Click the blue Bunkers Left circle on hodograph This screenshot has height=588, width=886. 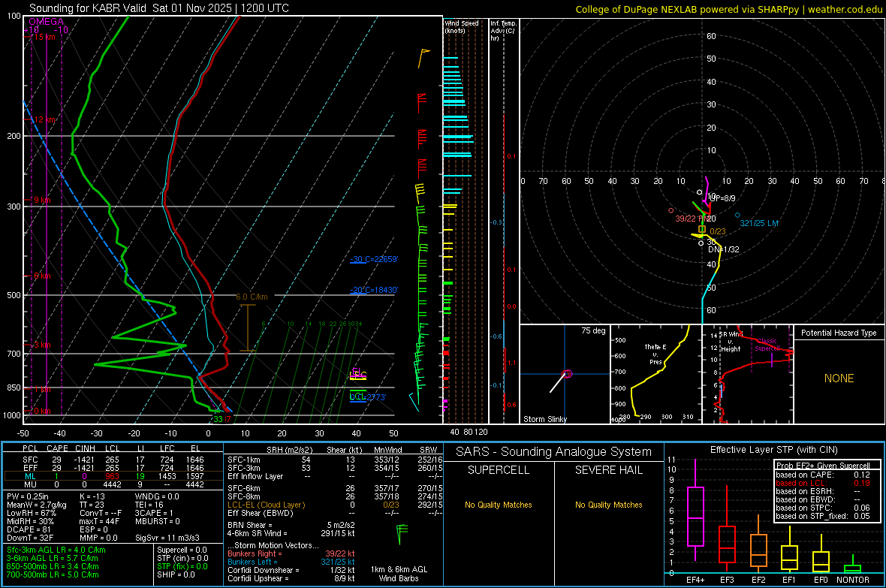point(737,215)
